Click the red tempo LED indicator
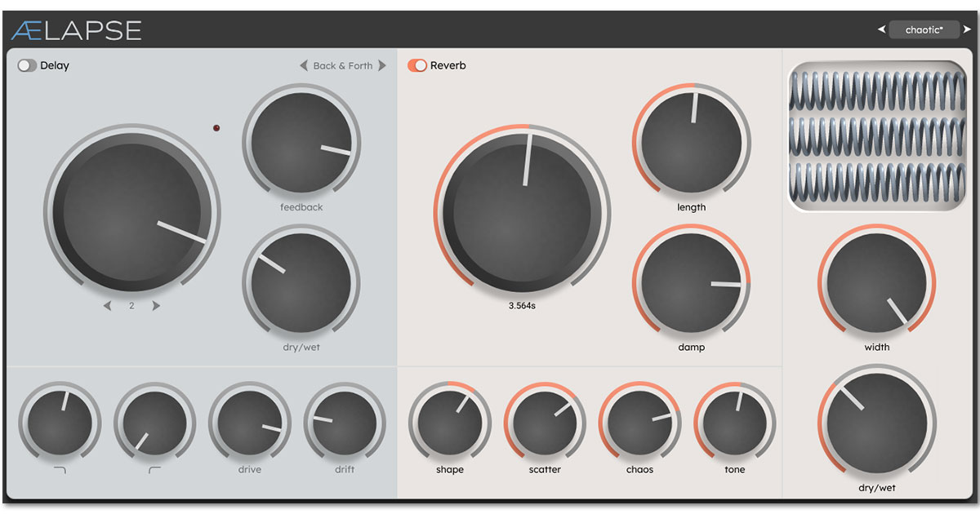Screen dimensions: 980x514 tap(216, 128)
